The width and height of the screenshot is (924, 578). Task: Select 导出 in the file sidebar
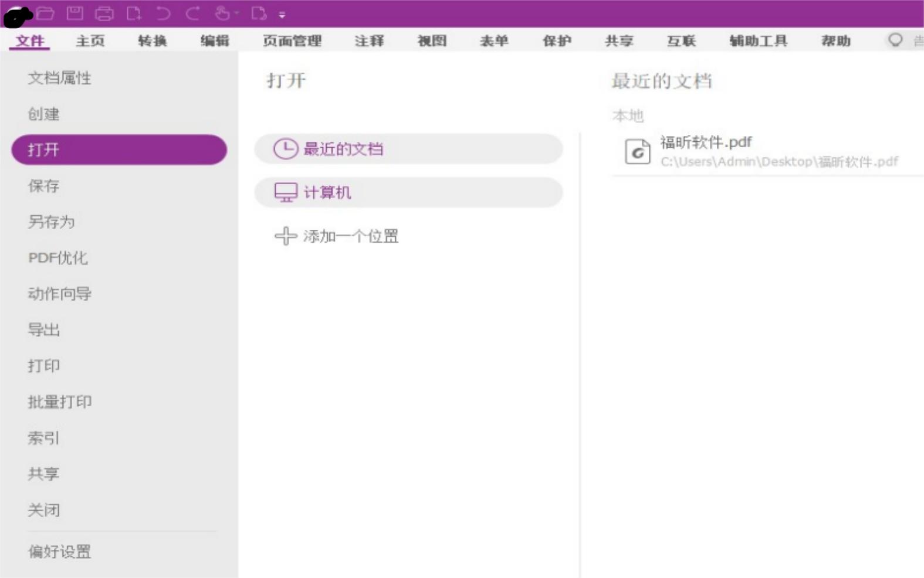(44, 329)
